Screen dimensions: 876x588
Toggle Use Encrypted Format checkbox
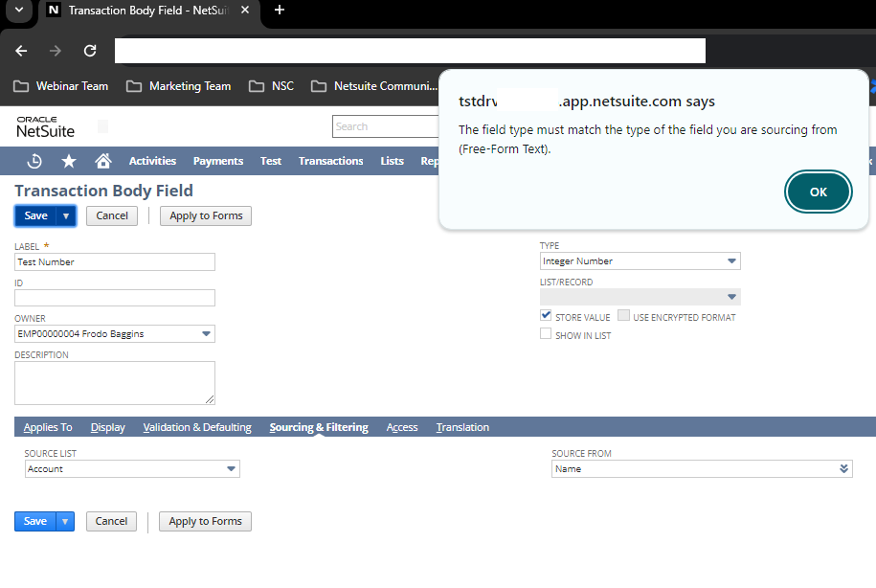623,316
